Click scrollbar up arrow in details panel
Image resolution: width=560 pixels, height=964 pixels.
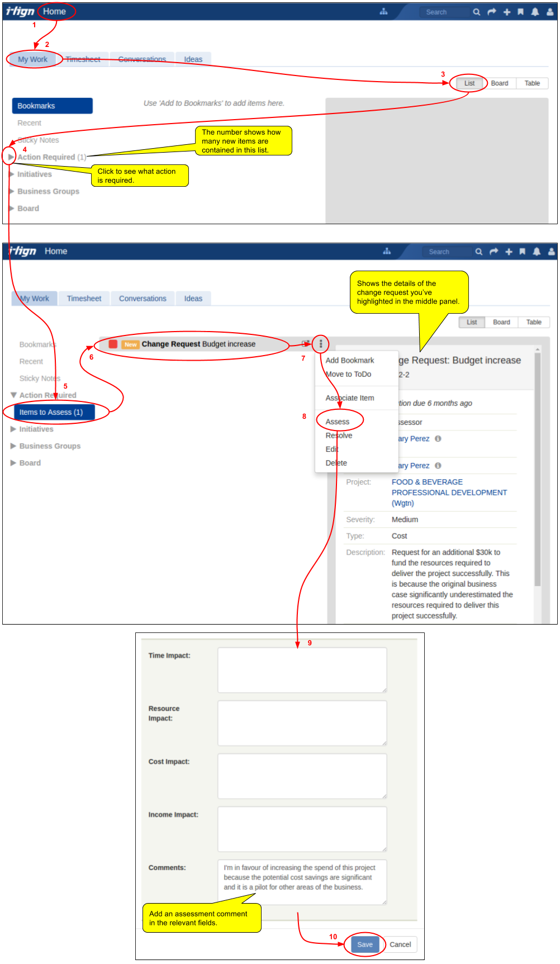[x=538, y=349]
